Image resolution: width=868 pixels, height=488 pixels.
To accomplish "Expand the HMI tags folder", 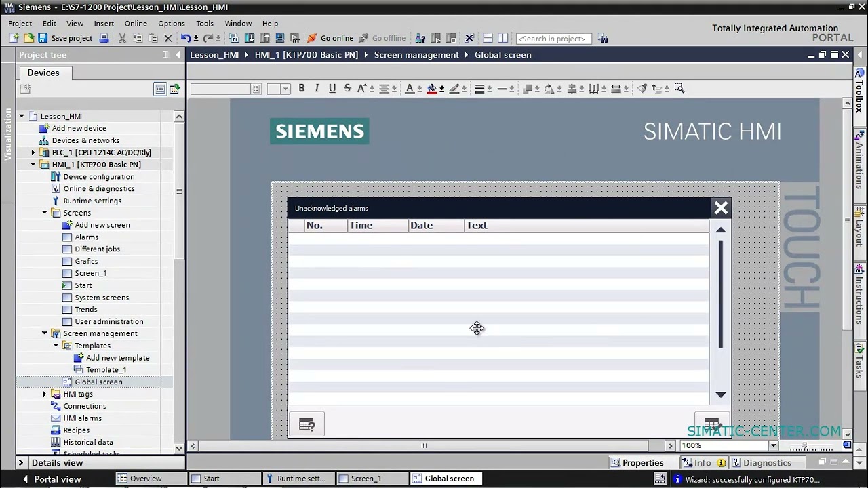I will pos(45,394).
